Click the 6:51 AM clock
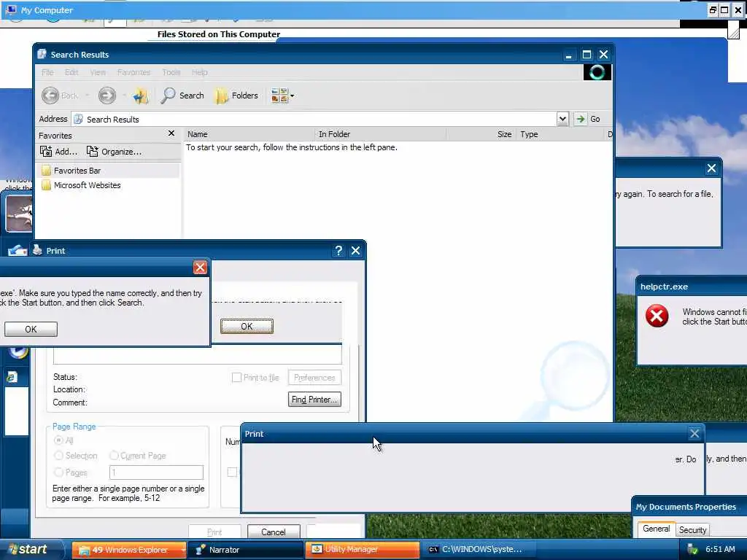The width and height of the screenshot is (747, 560). [x=720, y=550]
